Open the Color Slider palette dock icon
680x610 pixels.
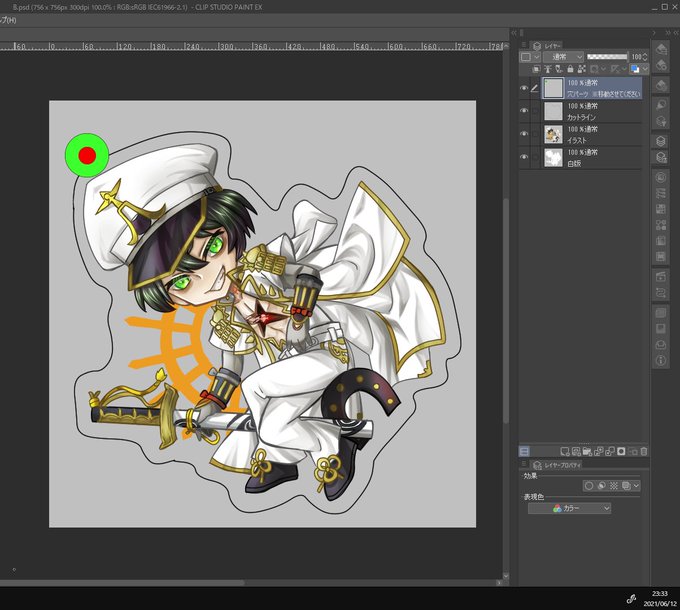click(660, 193)
